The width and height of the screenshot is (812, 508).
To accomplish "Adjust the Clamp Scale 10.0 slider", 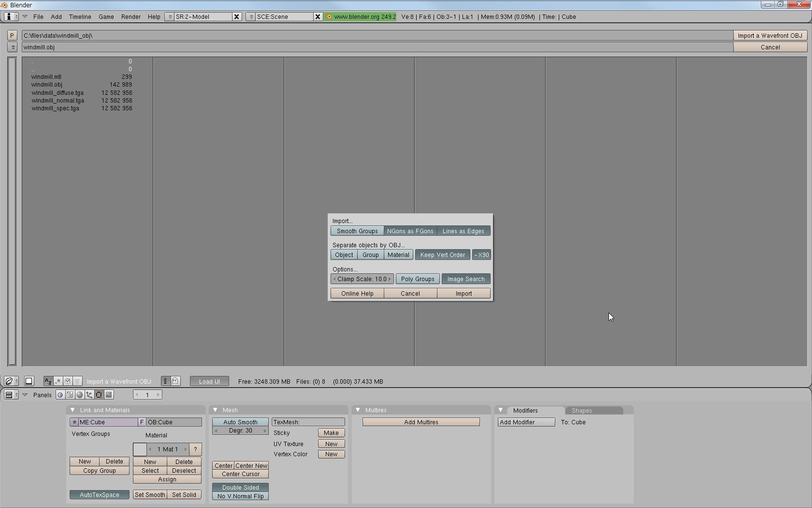I will [362, 279].
